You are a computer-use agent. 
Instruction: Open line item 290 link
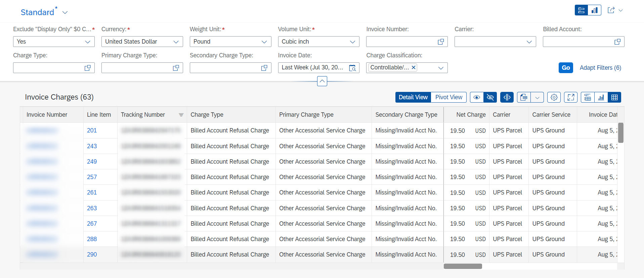click(x=92, y=255)
